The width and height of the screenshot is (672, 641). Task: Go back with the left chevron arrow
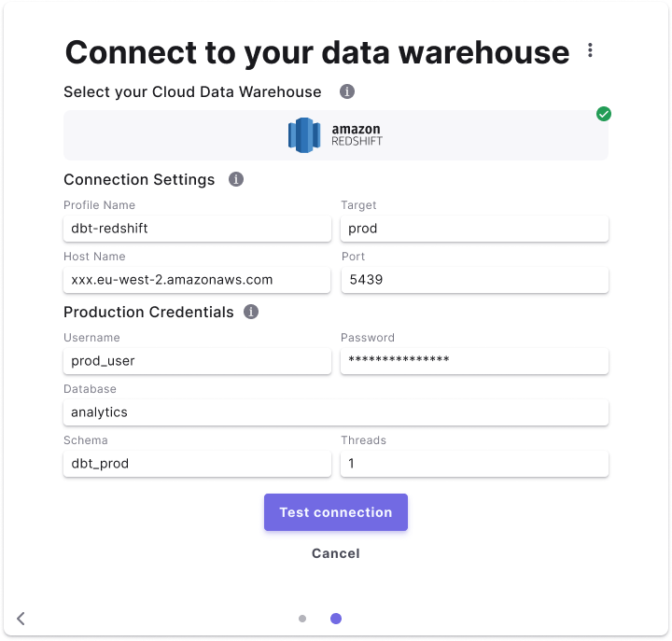pos(21,618)
